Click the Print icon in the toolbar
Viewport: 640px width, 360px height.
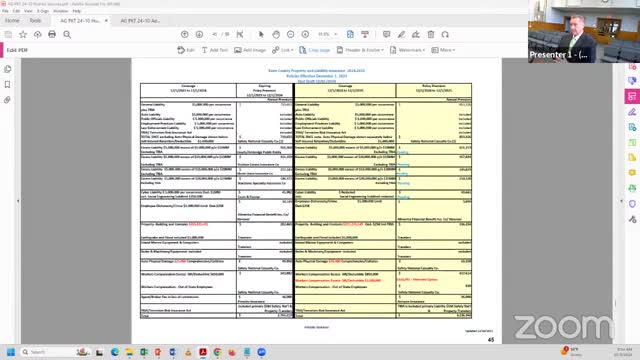[52, 34]
